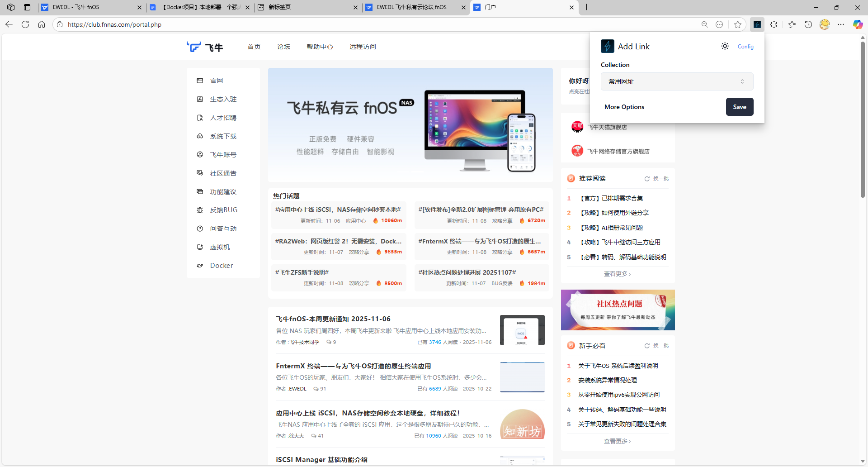The height and width of the screenshot is (467, 868).
Task: Open 首页 in the site navigation
Action: 254,47
